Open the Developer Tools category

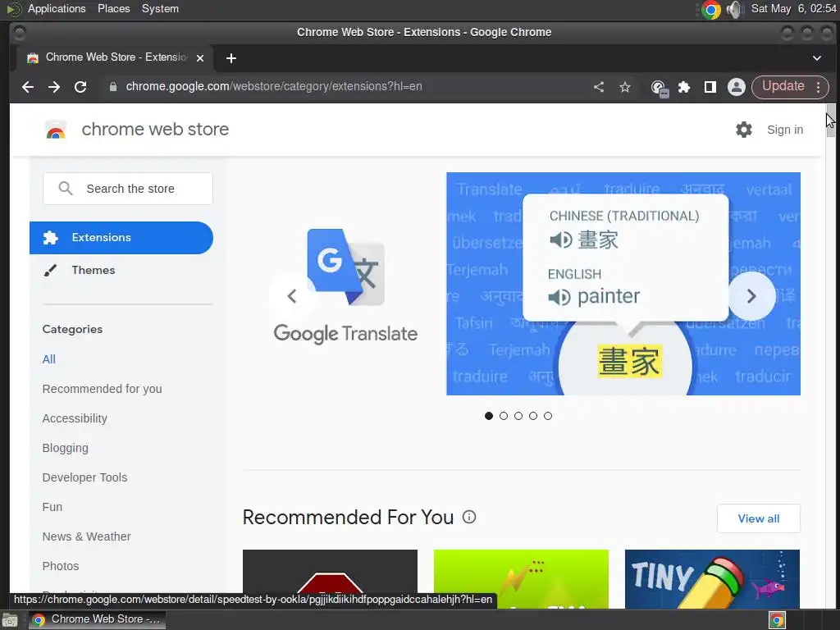[x=84, y=477]
